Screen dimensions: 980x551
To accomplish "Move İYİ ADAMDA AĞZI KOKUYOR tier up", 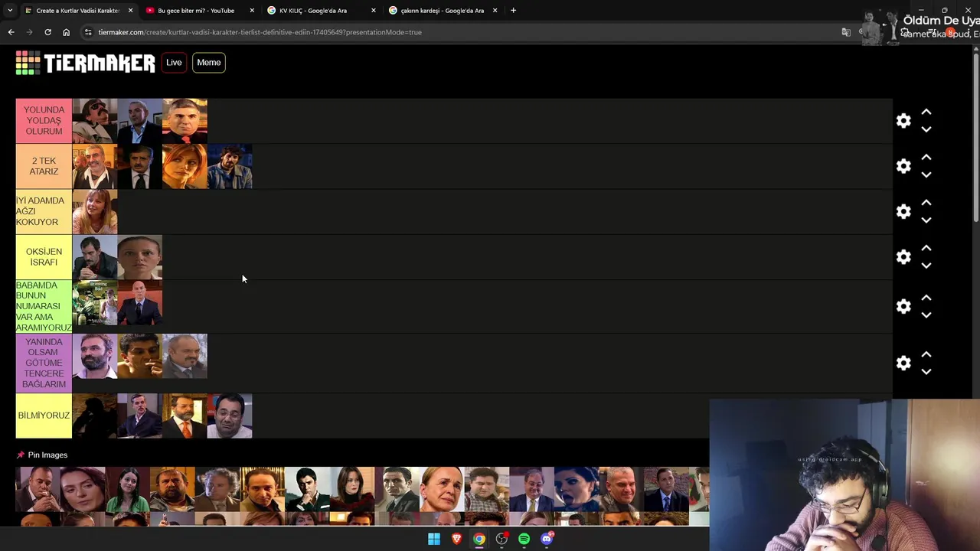I will click(x=926, y=202).
